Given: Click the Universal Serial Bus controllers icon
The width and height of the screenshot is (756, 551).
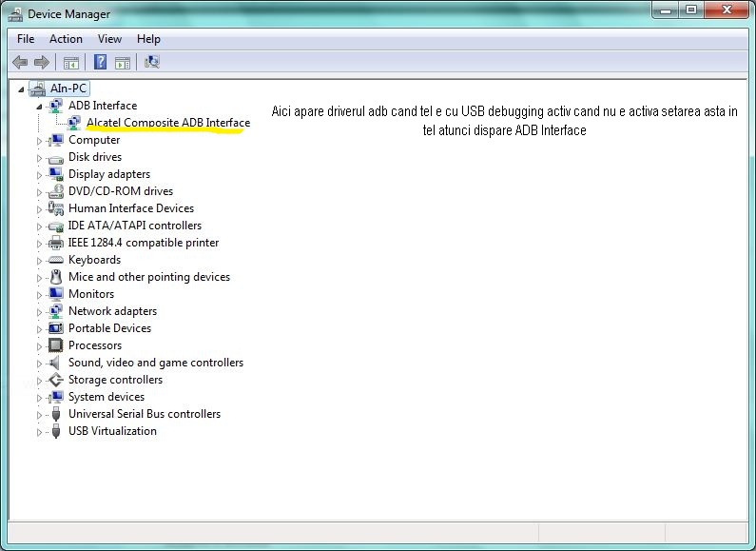Looking at the screenshot, I should point(56,414).
